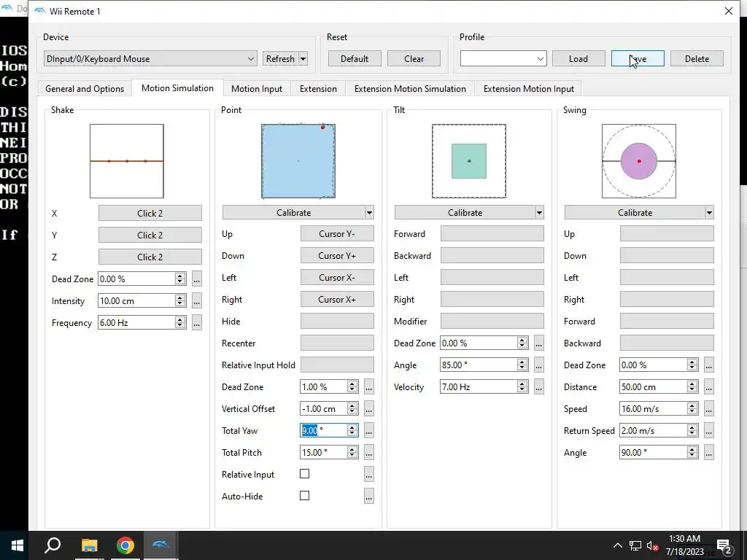The image size is (747, 560).
Task: Click the Tilt Angle spinner arrows
Action: pos(522,365)
